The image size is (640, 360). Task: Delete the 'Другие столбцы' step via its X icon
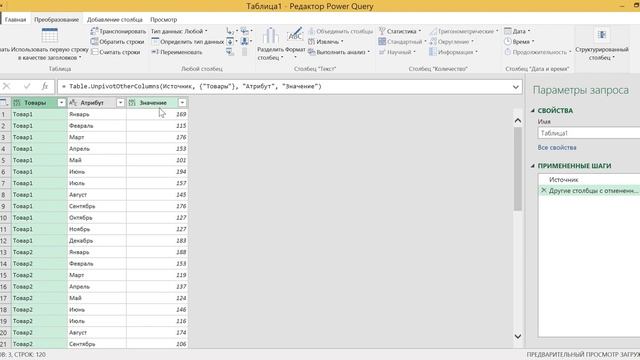point(543,190)
